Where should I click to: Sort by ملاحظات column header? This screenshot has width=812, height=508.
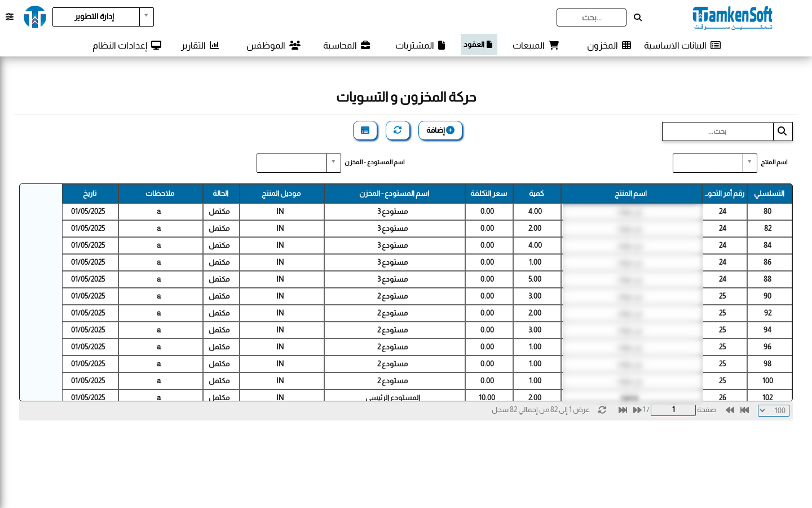[160, 194]
